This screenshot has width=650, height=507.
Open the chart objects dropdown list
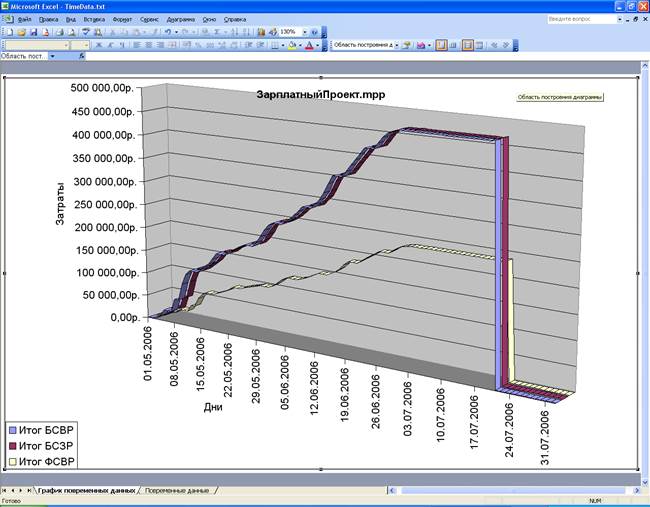point(397,45)
